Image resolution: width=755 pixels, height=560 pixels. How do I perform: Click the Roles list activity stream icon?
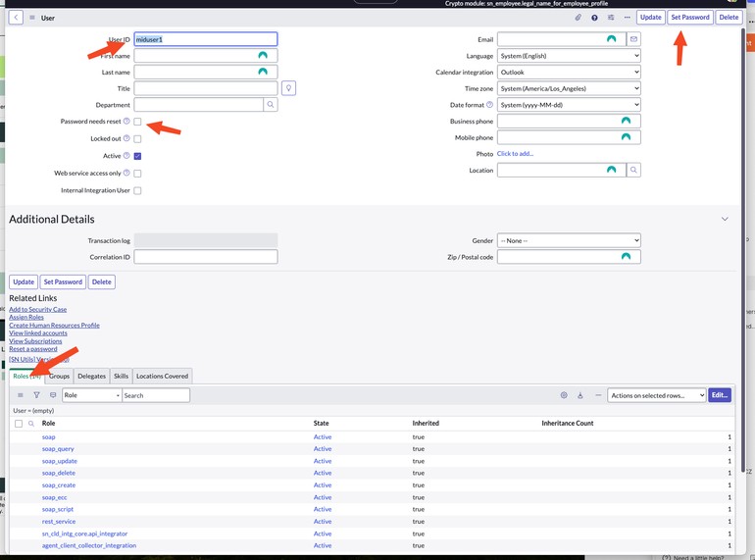tap(53, 395)
